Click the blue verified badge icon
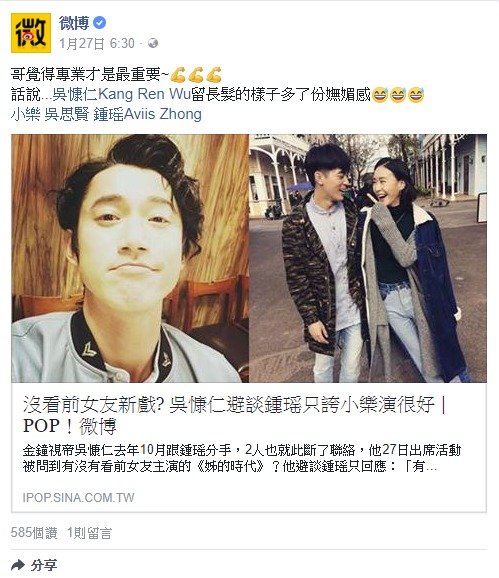 pyautogui.click(x=100, y=23)
